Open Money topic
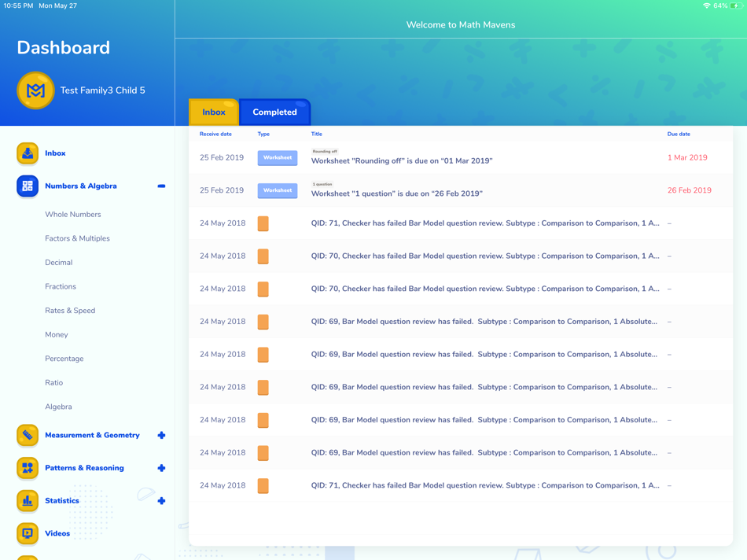747x560 pixels. pyautogui.click(x=56, y=334)
